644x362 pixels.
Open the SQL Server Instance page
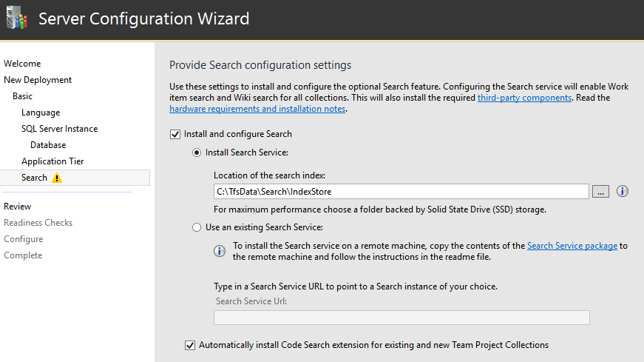[x=59, y=129]
